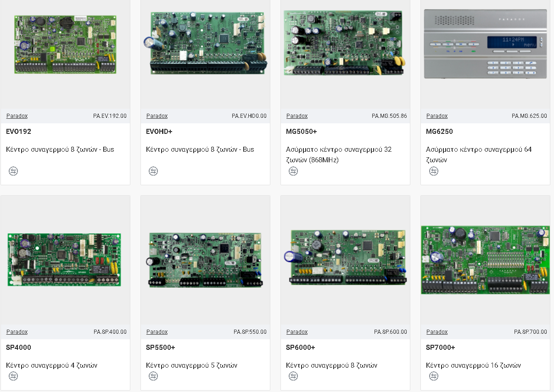Screen dimensions: 554x392
Task: Click description 'Ασύρματο κέντρο συναγερμού 32 ζωνών (868MHz)'
Action: pos(339,155)
